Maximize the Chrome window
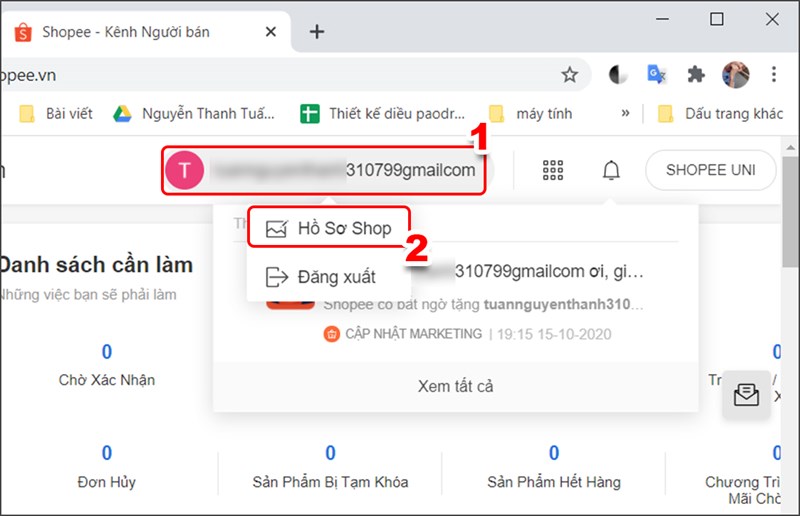 coord(717,19)
